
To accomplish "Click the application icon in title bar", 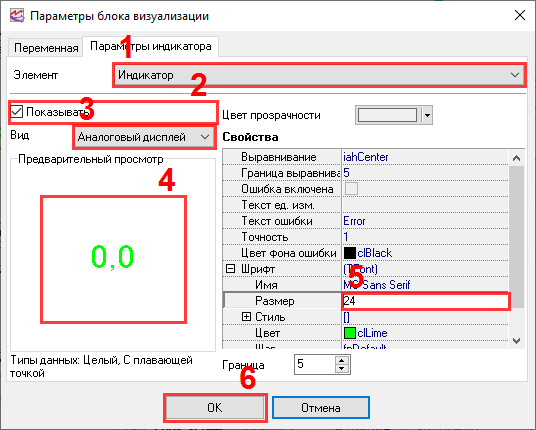I will tap(17, 16).
